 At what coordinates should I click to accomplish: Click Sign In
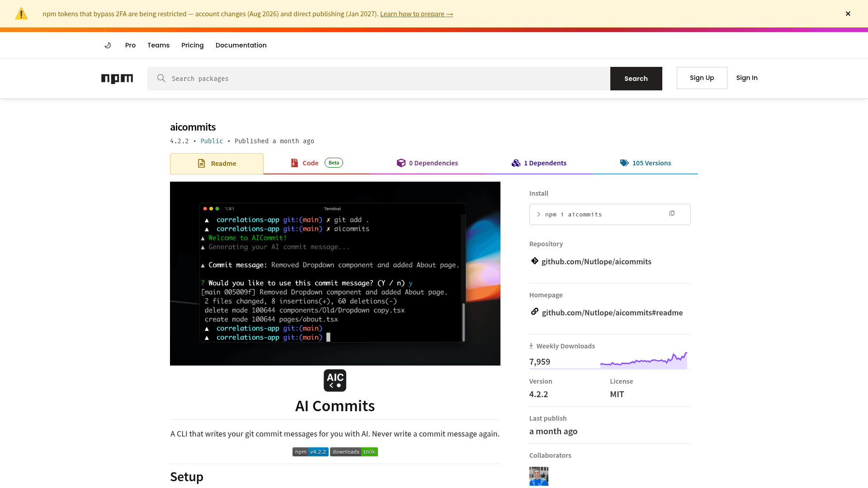click(747, 78)
